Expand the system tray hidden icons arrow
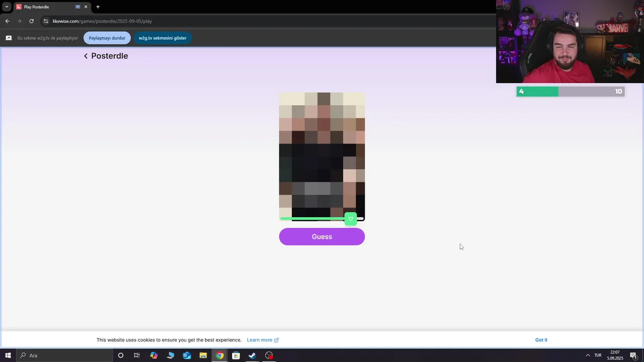 (588, 355)
